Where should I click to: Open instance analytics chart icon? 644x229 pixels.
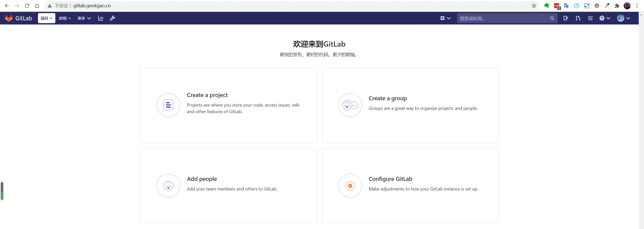point(101,18)
